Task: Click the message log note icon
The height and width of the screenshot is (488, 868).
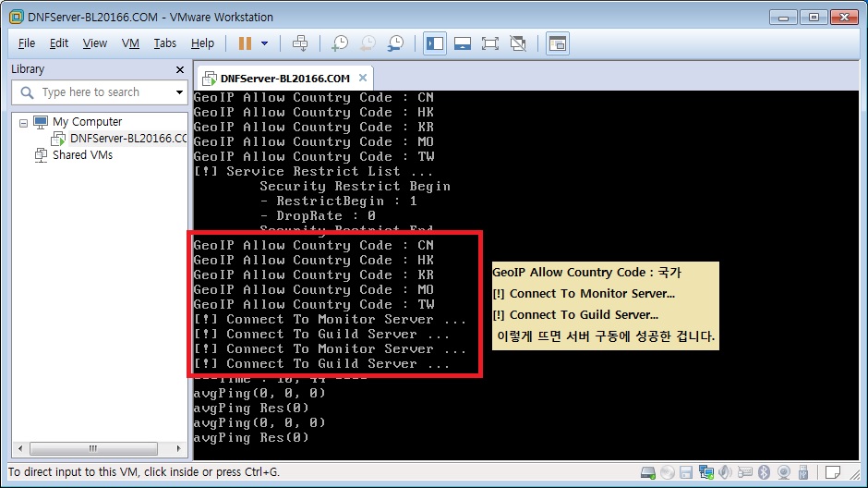Action: (x=833, y=472)
